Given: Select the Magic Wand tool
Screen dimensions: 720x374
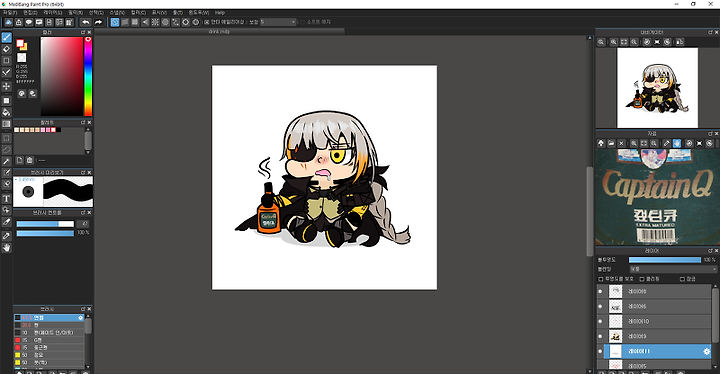Looking at the screenshot, I should pyautogui.click(x=6, y=161).
